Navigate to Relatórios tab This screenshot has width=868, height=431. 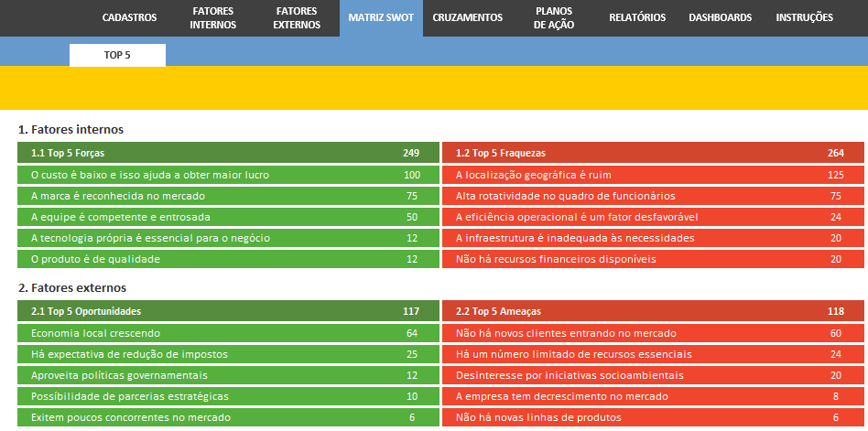[x=637, y=17]
